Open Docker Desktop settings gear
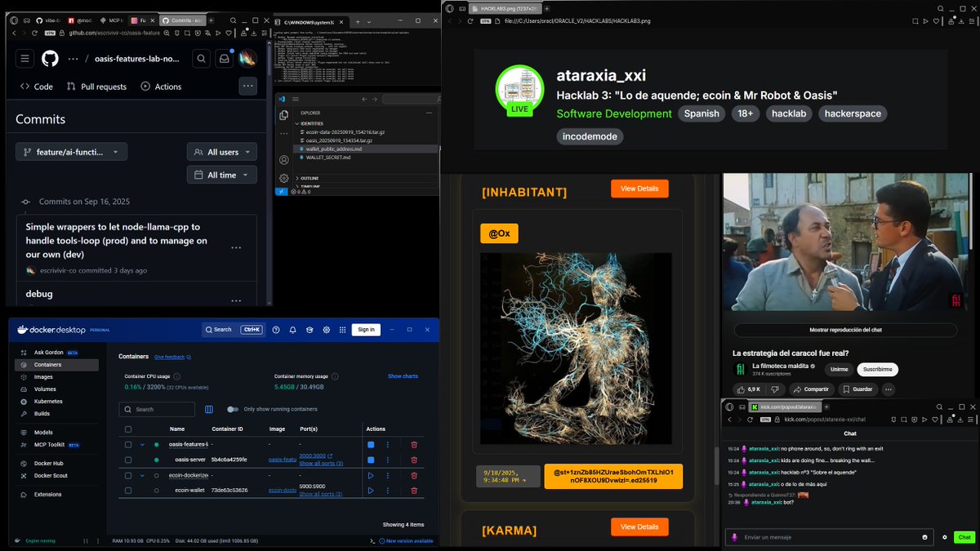This screenshot has height=551, width=980. 326,330
